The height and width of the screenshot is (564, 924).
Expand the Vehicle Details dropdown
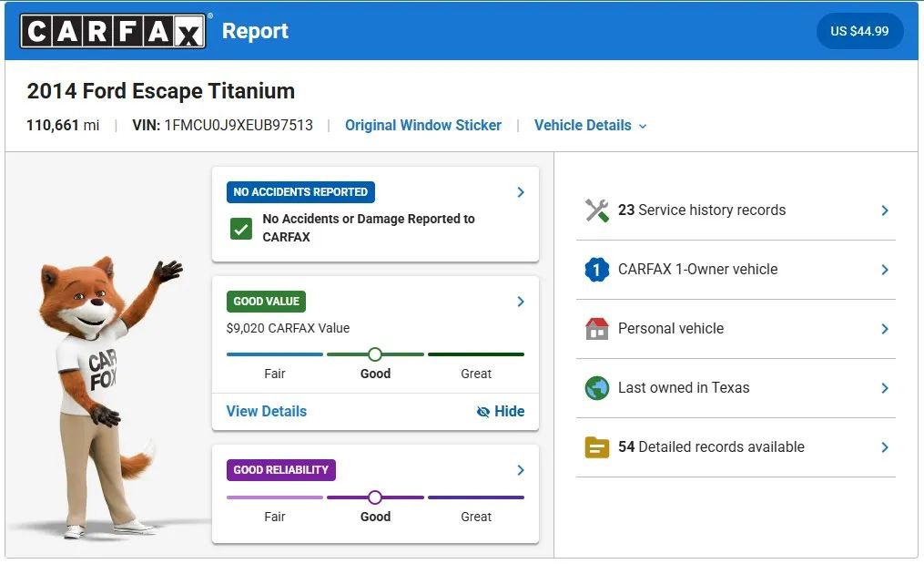point(590,125)
